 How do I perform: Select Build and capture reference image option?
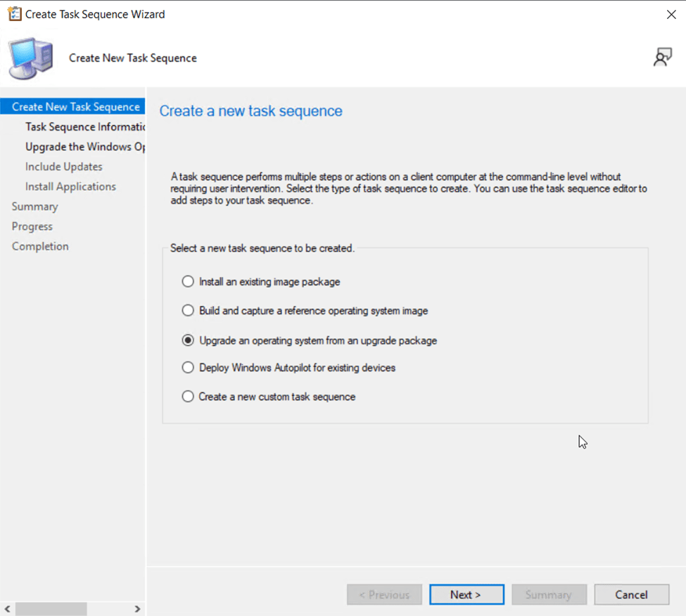[188, 311]
